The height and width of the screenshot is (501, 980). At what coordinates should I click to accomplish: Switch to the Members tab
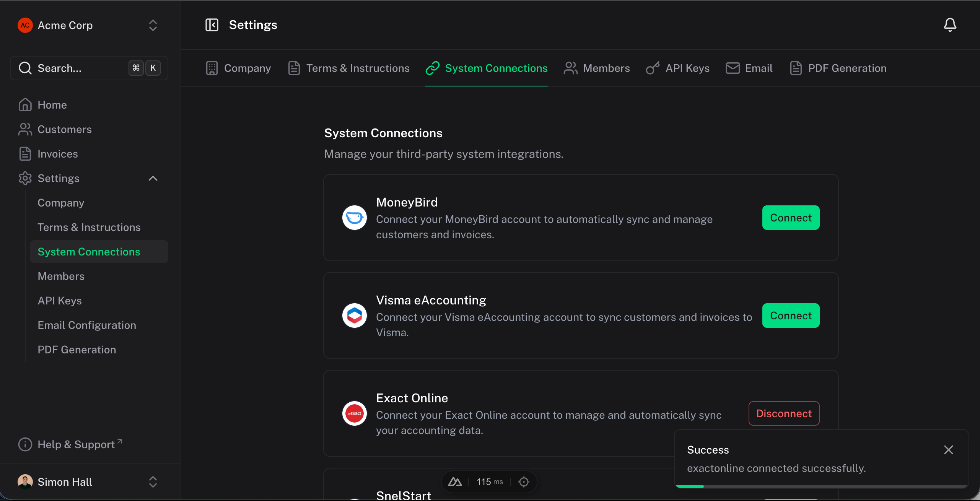click(597, 68)
